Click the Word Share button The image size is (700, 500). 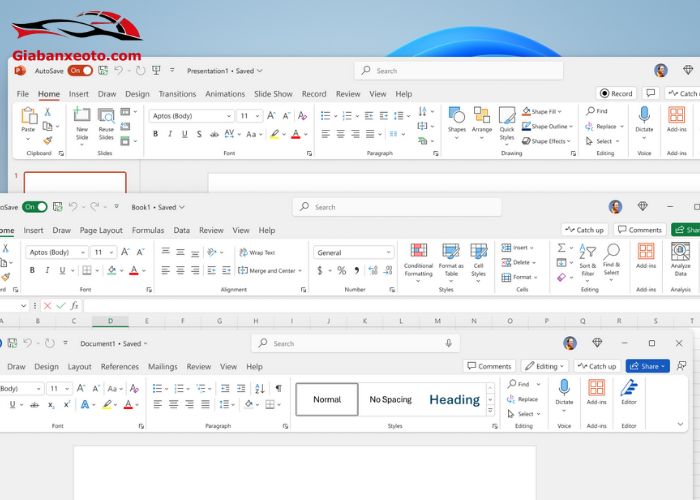tap(647, 366)
